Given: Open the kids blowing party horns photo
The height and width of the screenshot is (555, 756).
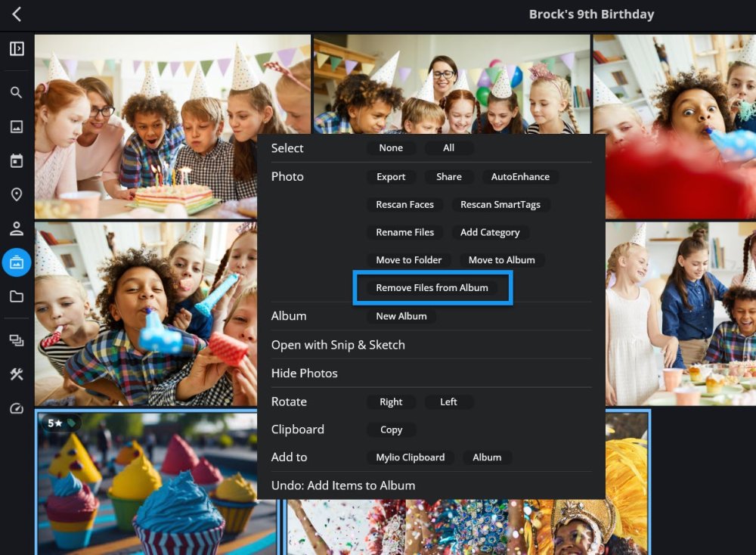Looking at the screenshot, I should (x=146, y=314).
